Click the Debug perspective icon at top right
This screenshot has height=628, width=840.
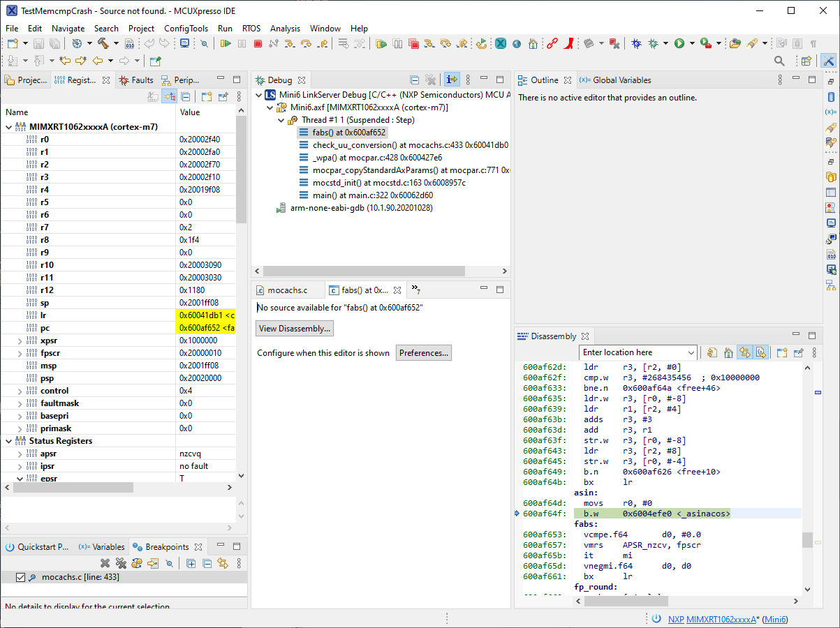click(x=829, y=59)
